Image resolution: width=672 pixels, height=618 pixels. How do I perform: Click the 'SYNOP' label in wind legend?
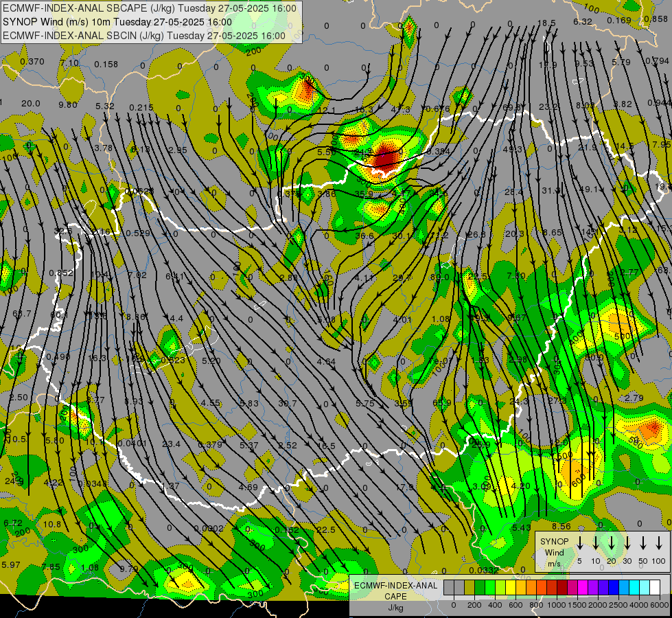click(554, 541)
